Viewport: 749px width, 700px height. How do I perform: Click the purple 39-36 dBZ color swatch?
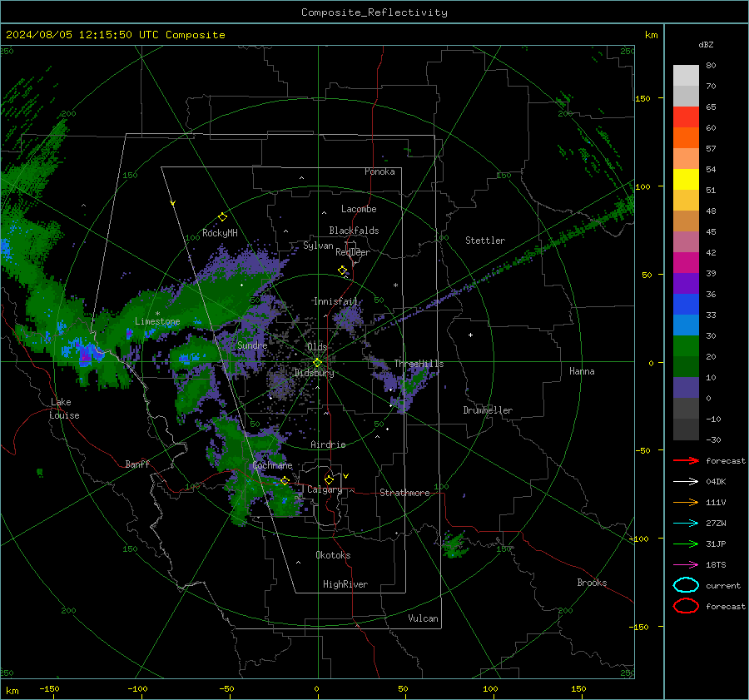click(x=686, y=283)
